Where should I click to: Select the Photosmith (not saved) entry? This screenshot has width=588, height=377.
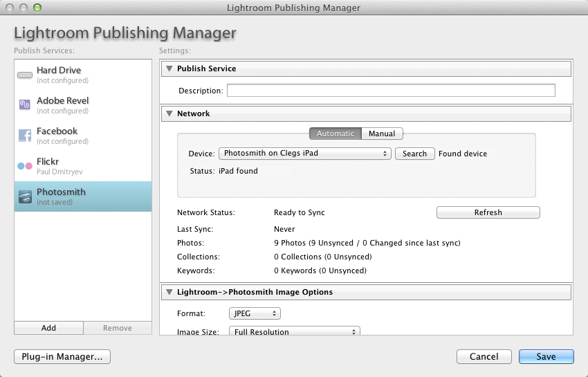[x=83, y=196]
